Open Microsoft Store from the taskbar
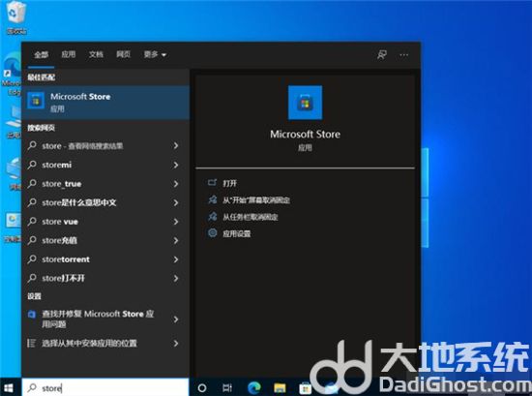 click(305, 388)
